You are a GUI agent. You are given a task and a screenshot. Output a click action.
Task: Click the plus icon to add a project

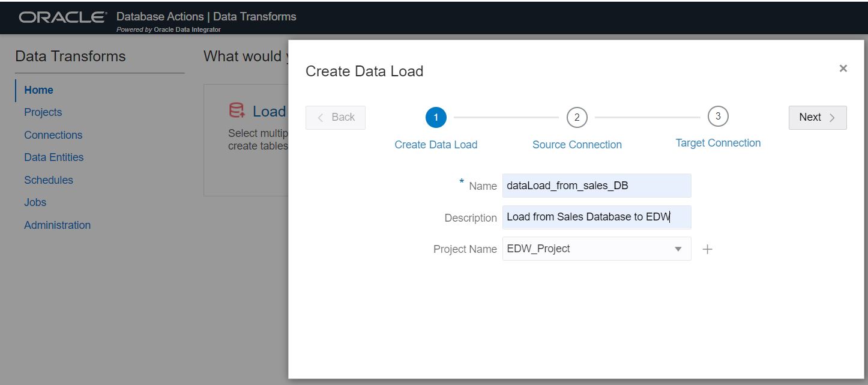point(707,249)
